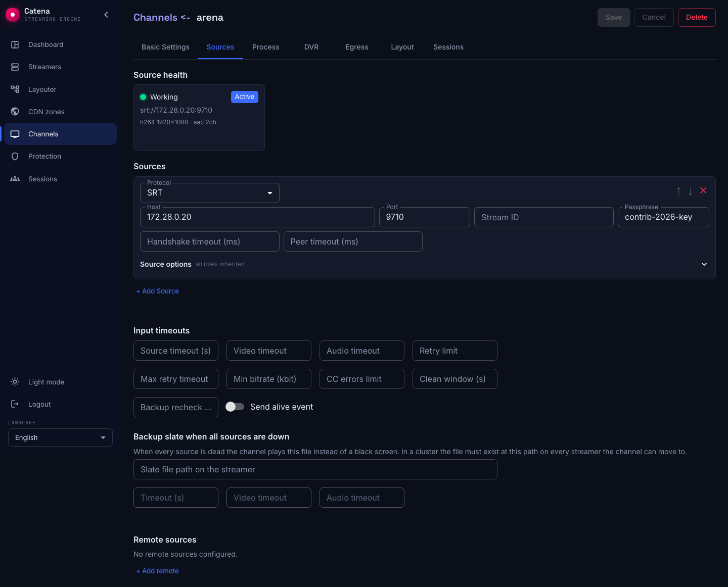728x587 pixels.
Task: Switch to the DVR tab
Action: coord(311,47)
